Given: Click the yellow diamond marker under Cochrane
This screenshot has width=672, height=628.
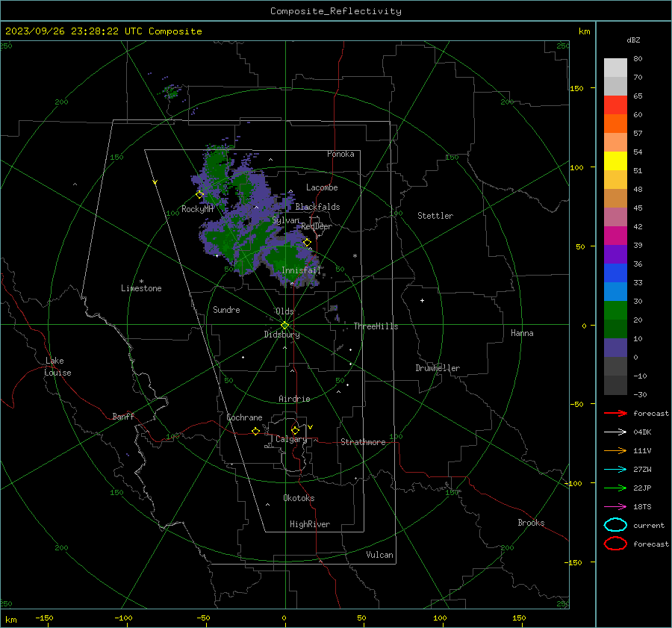Looking at the screenshot, I should pyautogui.click(x=256, y=431).
